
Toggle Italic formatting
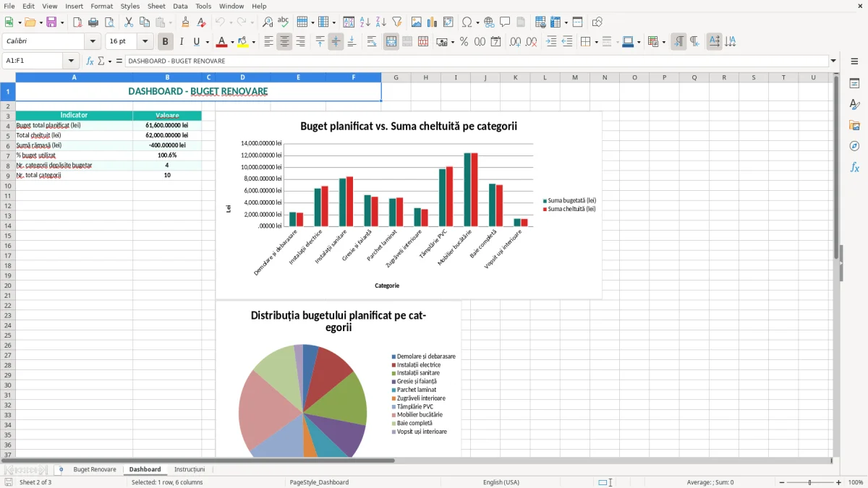[182, 42]
